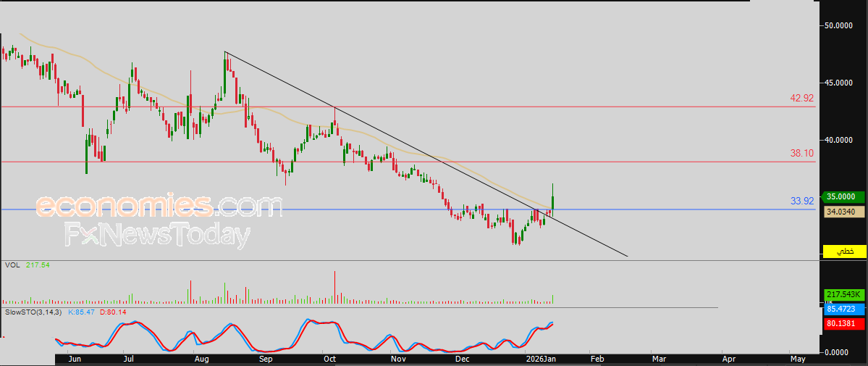Select the 42.92 resistance level label

pyautogui.click(x=801, y=98)
